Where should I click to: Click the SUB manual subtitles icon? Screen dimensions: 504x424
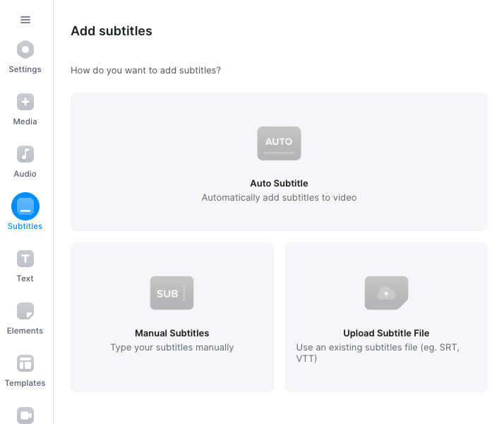point(172,293)
